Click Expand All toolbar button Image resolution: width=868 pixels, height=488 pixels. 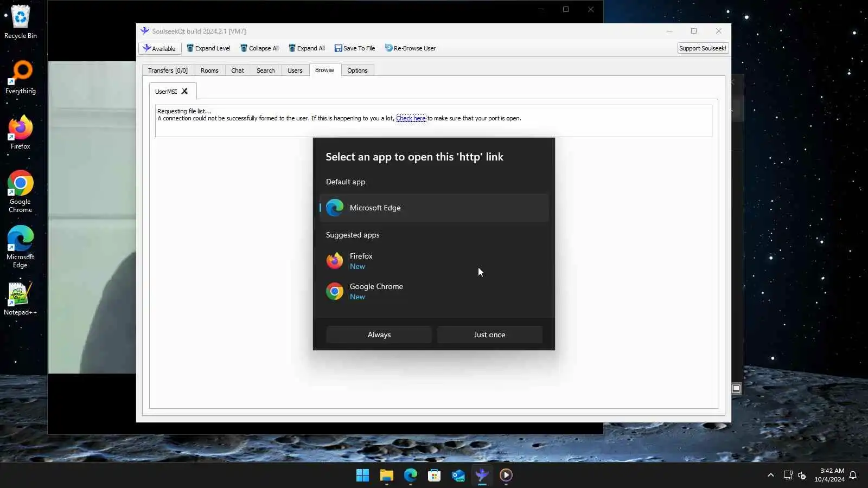(x=307, y=48)
